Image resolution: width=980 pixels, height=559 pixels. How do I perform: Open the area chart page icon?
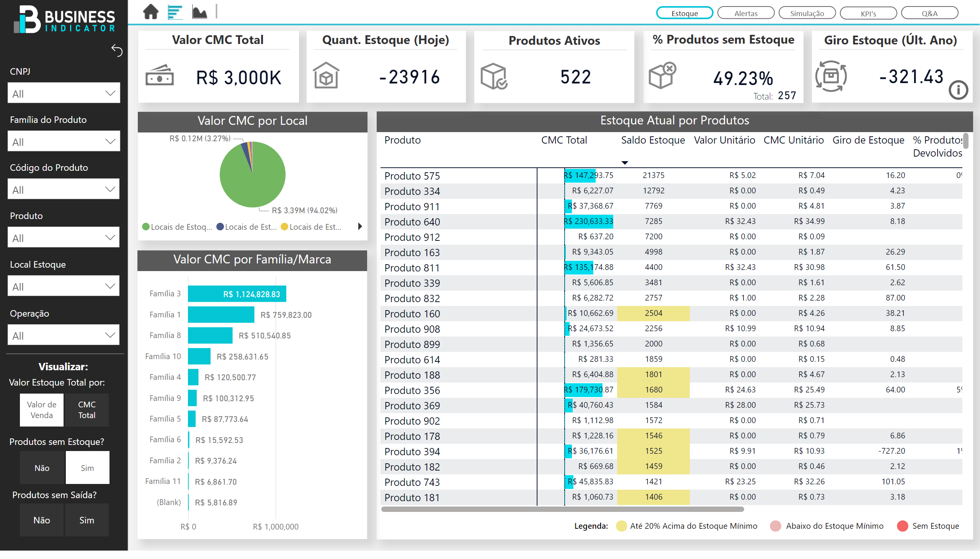point(199,12)
